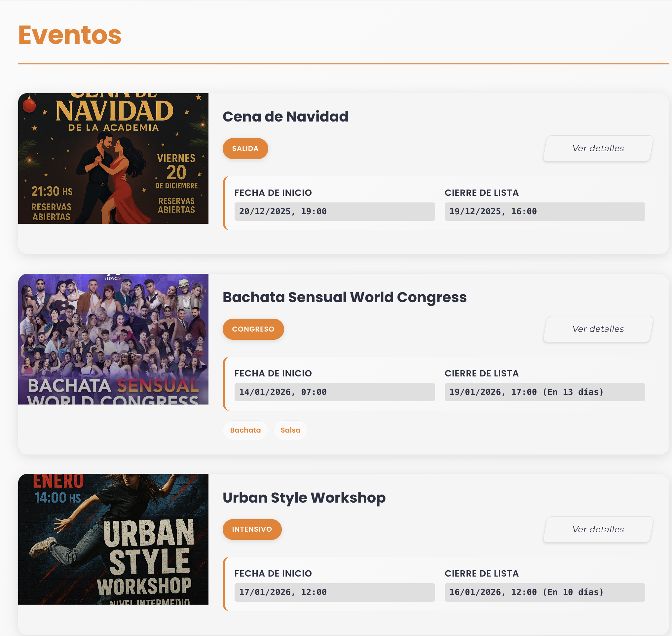Open Ver detalles for Urban Style Workshop
The height and width of the screenshot is (636, 672).
click(597, 529)
